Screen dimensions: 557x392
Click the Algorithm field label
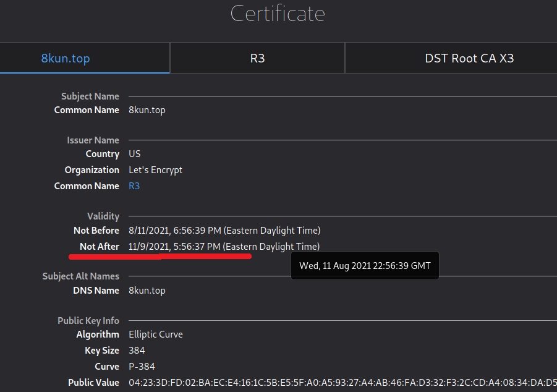click(98, 334)
